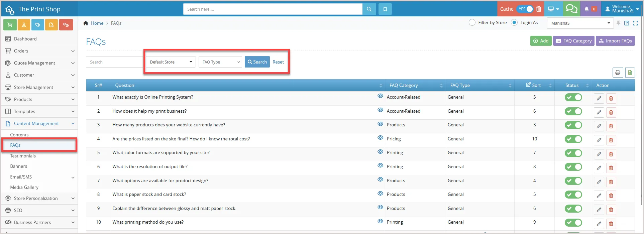Click the orange PDF file shortcut
Image resolution: width=644 pixels, height=234 pixels.
pos(51,25)
